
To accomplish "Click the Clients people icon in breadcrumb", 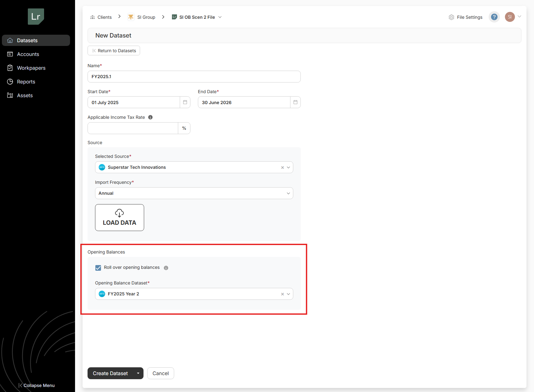I will coord(93,17).
